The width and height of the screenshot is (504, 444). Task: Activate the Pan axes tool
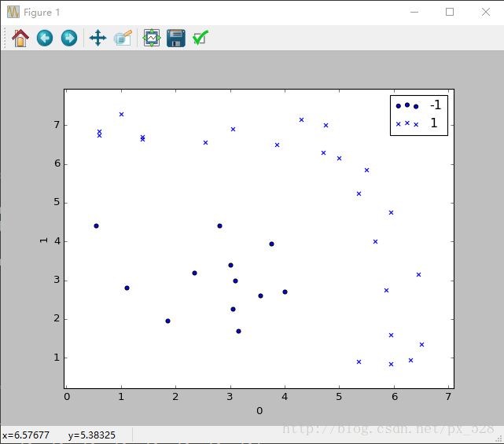[x=98, y=38]
